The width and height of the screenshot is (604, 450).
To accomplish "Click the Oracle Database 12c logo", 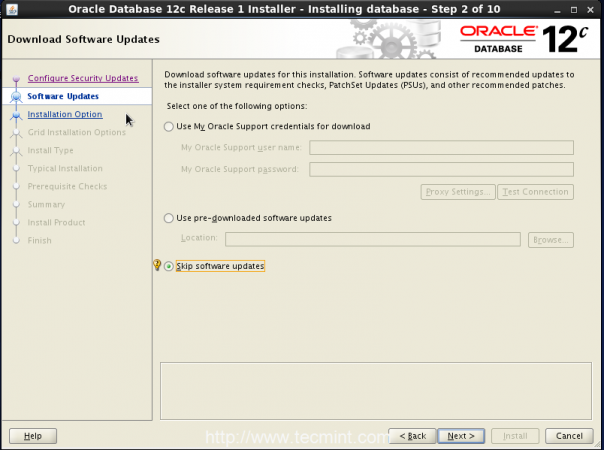I will pos(524,39).
